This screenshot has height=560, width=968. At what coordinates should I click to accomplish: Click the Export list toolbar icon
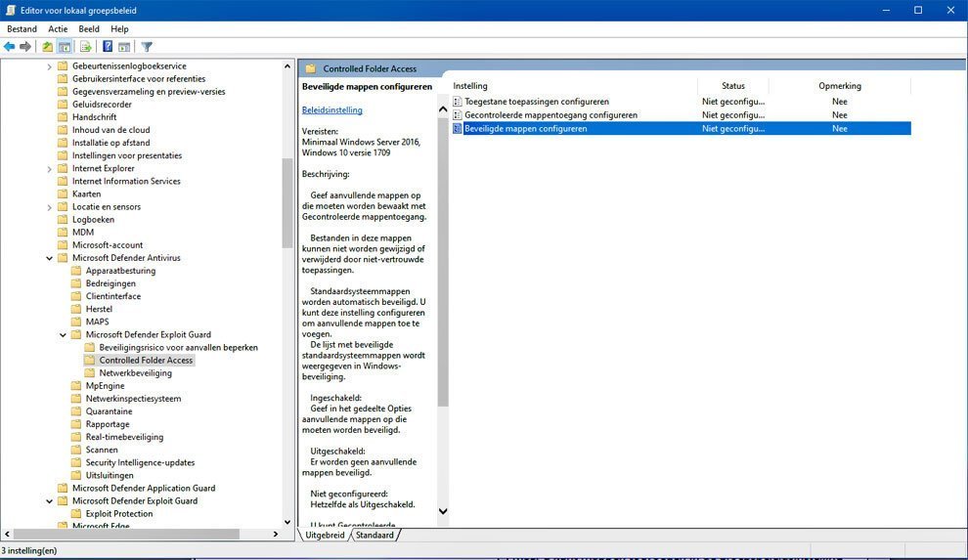[x=86, y=47]
